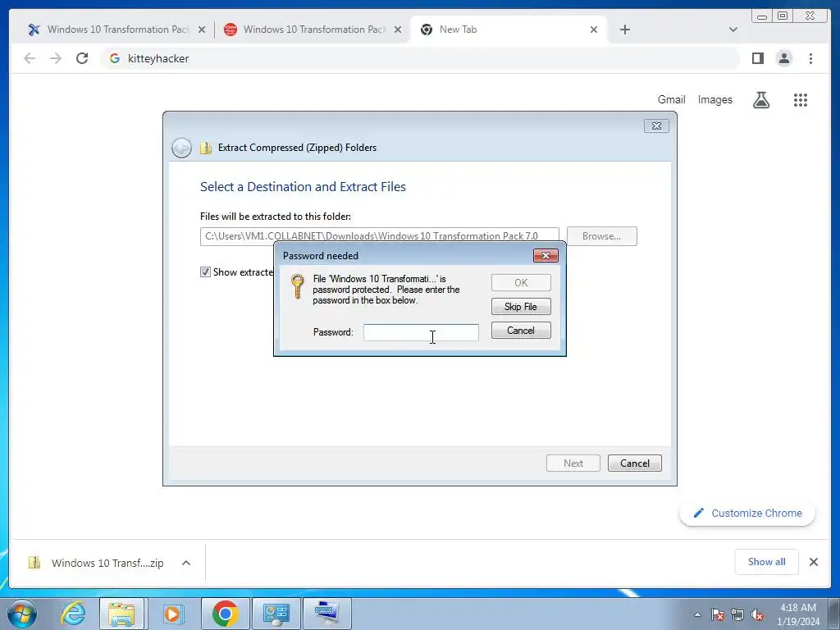The image size is (840, 630).
Task: Switch to second Windows 10 Transformation Pack tab
Action: 313,30
